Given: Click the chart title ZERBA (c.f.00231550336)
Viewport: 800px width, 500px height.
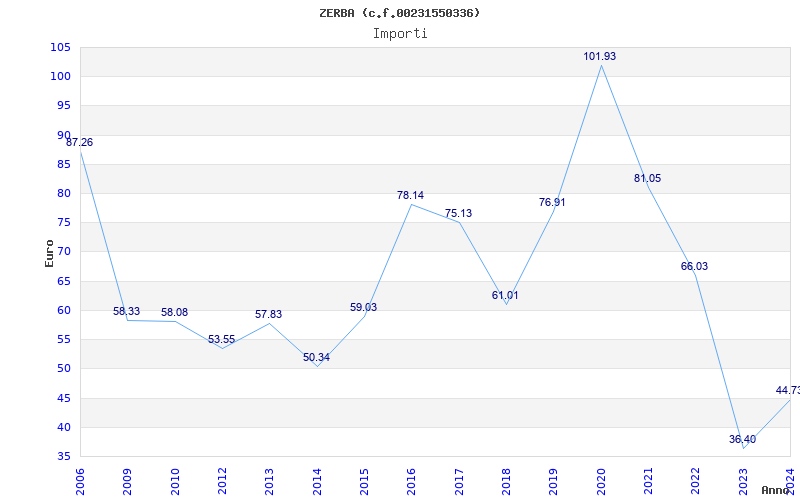Looking at the screenshot, I should pos(399,13).
